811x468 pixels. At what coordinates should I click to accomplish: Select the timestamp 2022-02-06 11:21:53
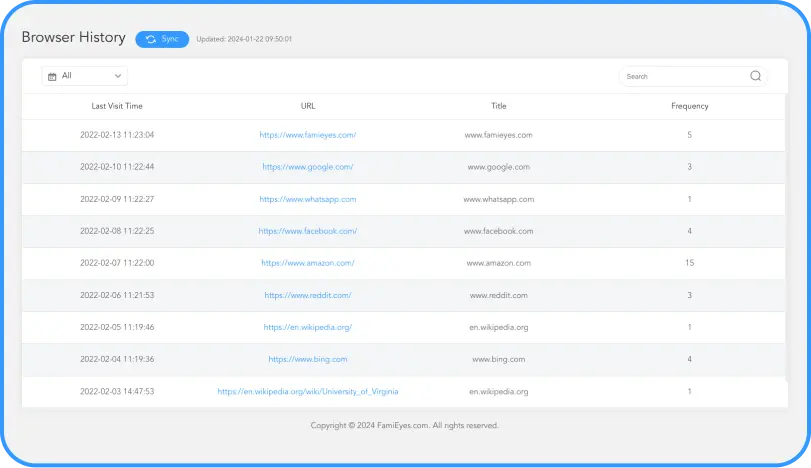pyautogui.click(x=117, y=295)
